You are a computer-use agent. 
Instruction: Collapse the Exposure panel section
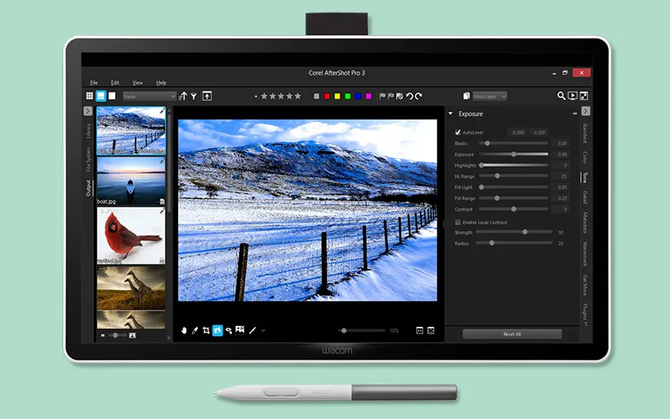tap(451, 114)
